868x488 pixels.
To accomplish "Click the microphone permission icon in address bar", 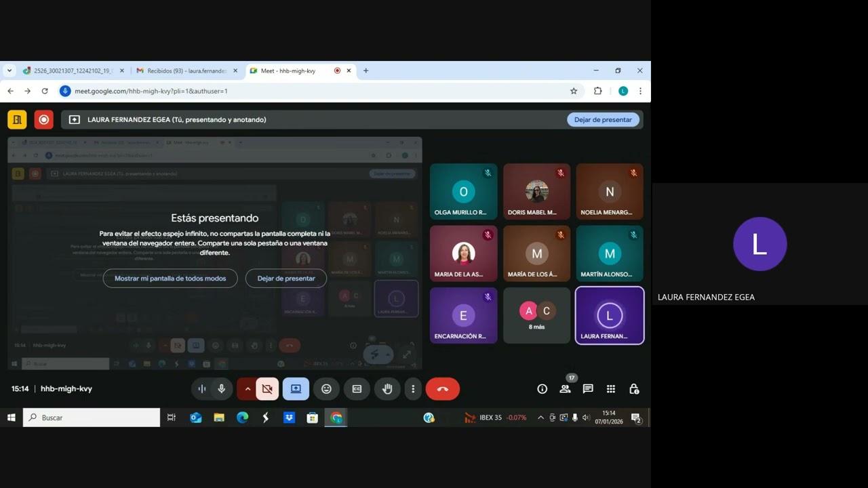I will click(x=65, y=91).
